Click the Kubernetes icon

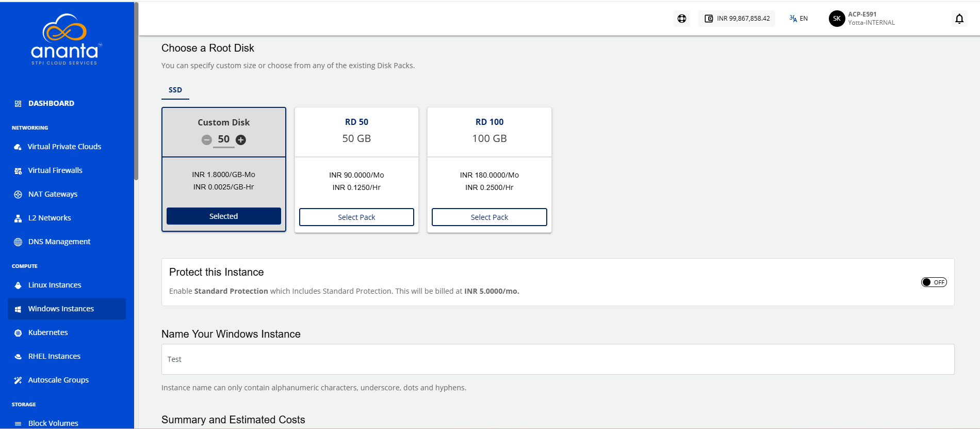point(18,333)
